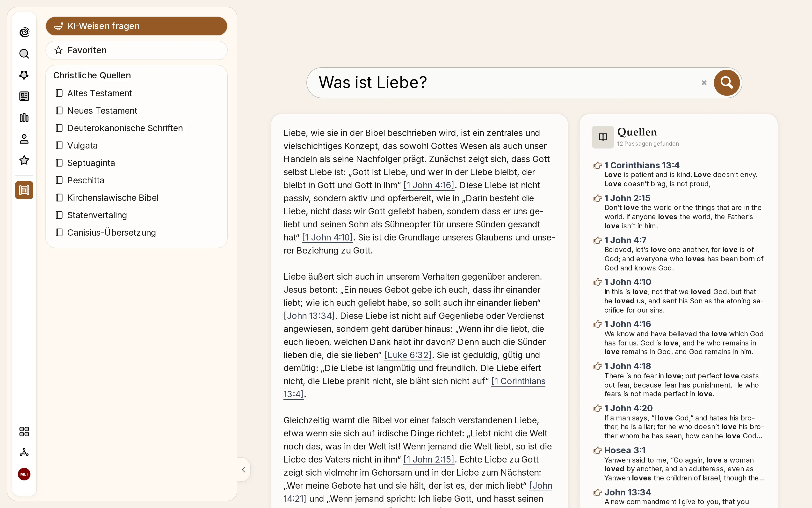Open the four-squares apps grid icon
This screenshot has height=508, width=812.
point(24,431)
